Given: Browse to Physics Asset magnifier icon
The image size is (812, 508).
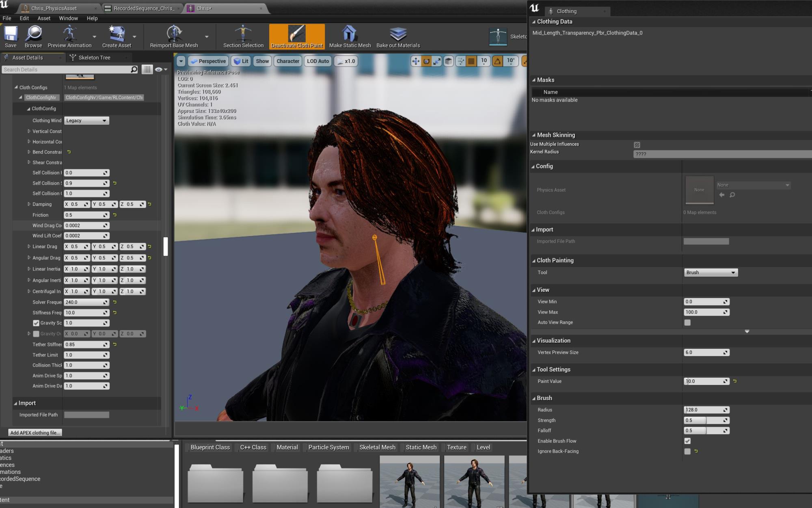Looking at the screenshot, I should coord(732,195).
